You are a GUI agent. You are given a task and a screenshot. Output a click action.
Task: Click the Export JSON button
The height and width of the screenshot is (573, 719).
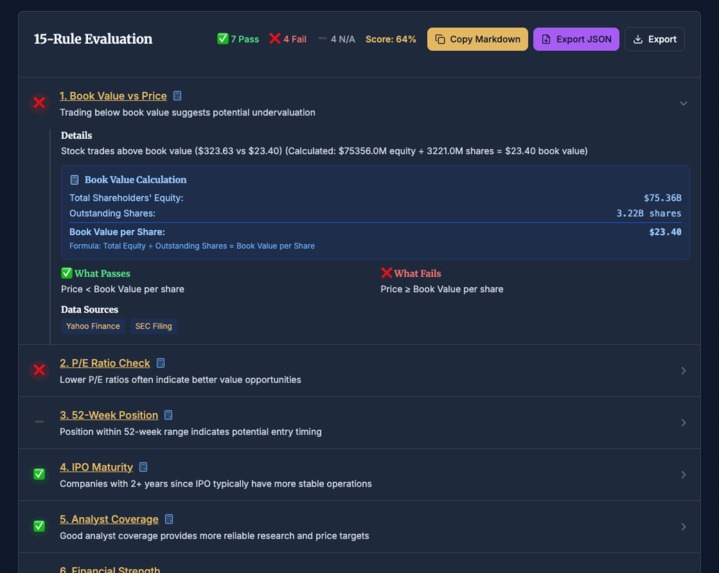(x=576, y=39)
